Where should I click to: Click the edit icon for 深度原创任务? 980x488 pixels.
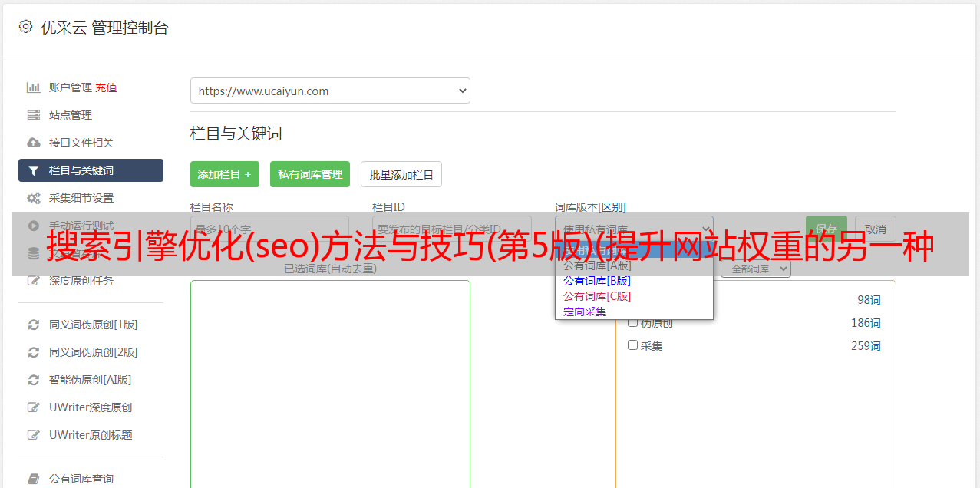(33, 281)
